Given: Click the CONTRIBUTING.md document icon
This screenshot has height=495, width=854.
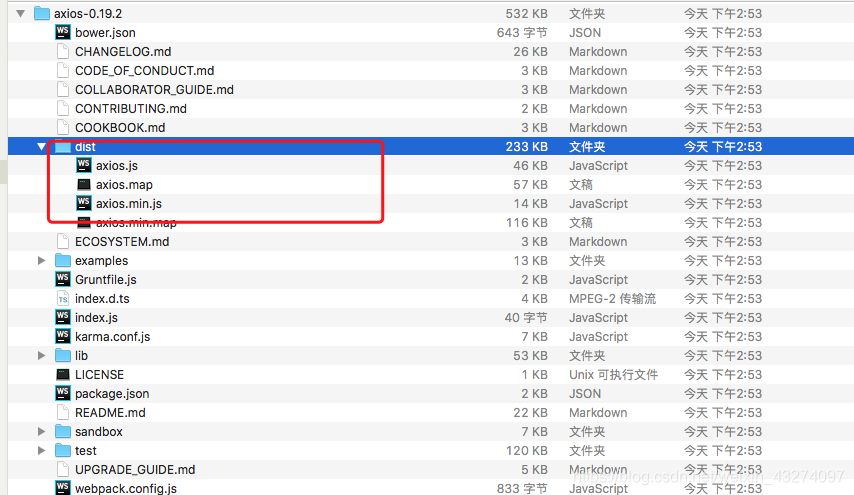Looking at the screenshot, I should tap(63, 108).
